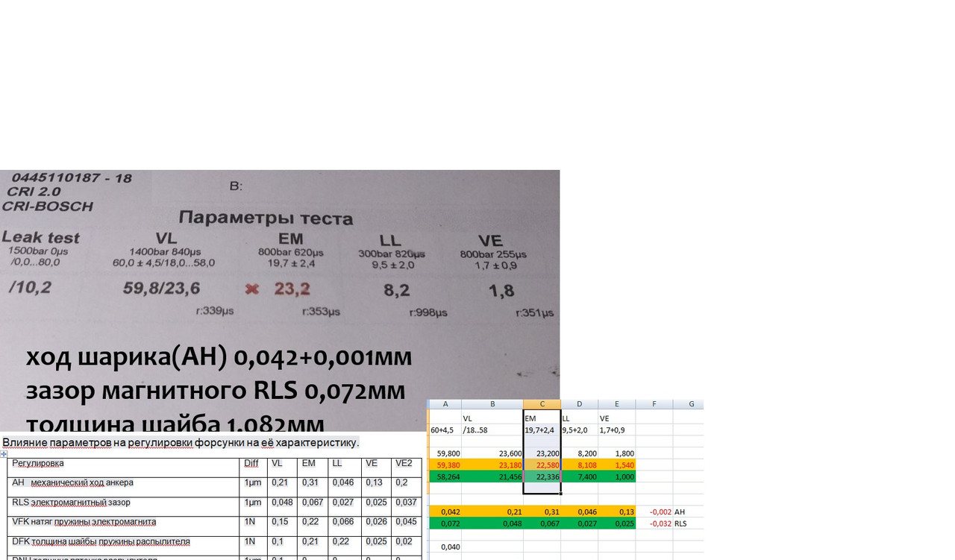Click green cell with value 21,456

[492, 476]
